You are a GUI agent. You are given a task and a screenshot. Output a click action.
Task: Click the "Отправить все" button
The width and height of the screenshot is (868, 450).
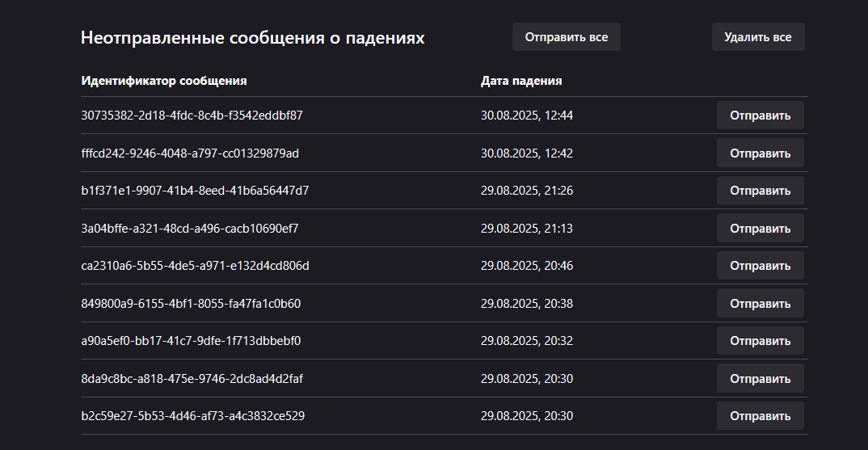pyautogui.click(x=566, y=37)
